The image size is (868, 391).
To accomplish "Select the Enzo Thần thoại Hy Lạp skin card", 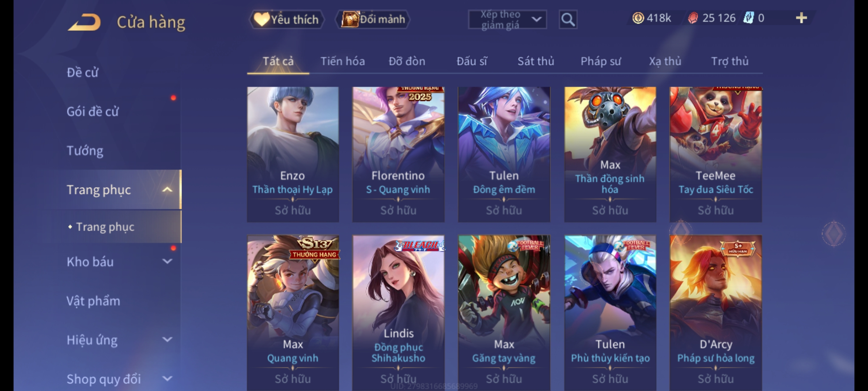I will coord(293,154).
